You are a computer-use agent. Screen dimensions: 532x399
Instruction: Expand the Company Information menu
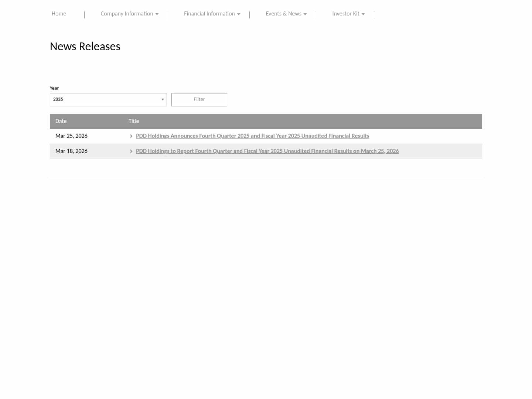(x=127, y=14)
